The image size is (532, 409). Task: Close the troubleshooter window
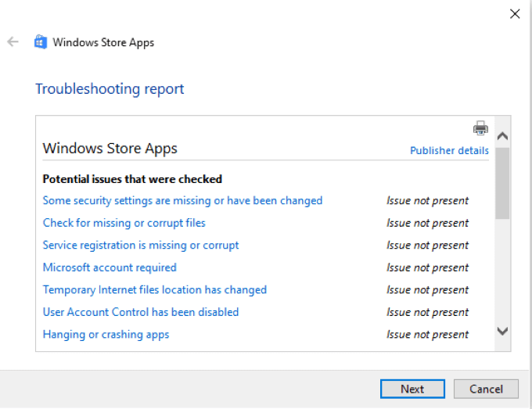tap(515, 13)
